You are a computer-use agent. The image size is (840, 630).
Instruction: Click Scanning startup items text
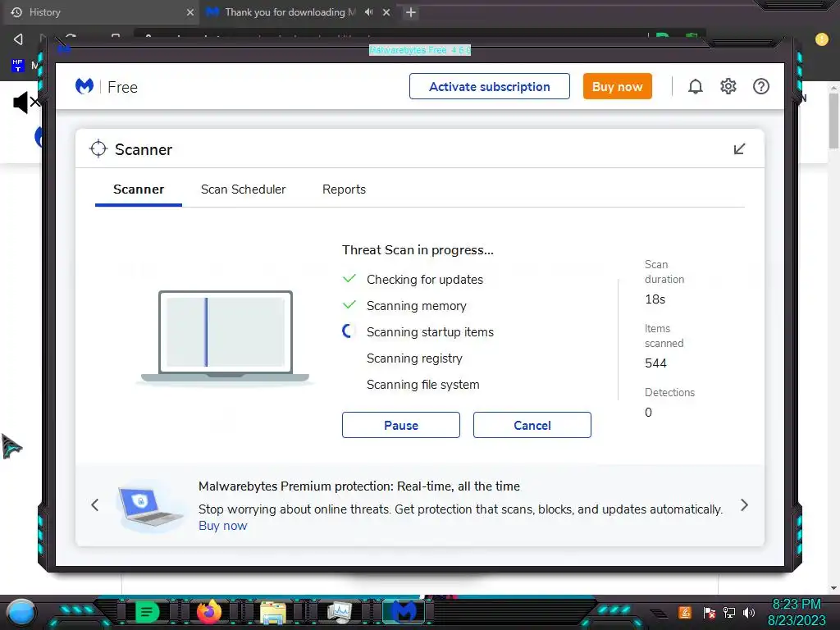pyautogui.click(x=430, y=332)
